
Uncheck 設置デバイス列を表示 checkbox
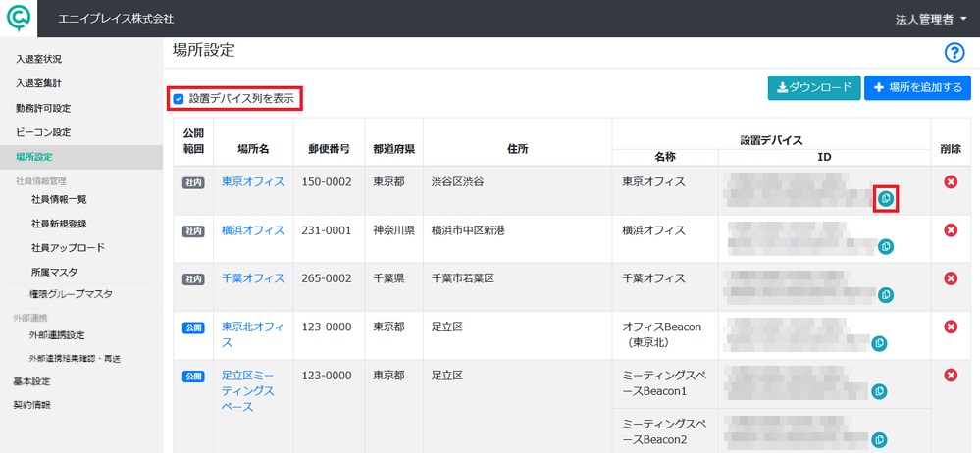click(179, 99)
